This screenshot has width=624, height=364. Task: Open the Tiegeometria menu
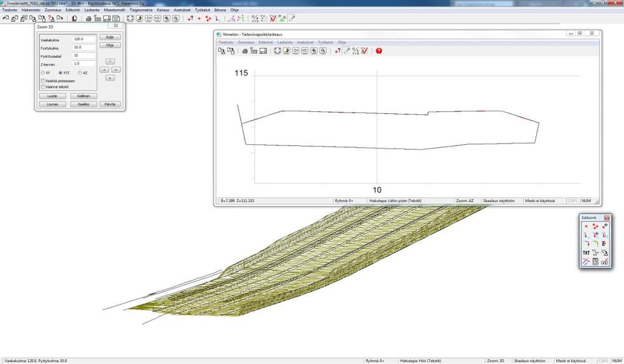141,10
